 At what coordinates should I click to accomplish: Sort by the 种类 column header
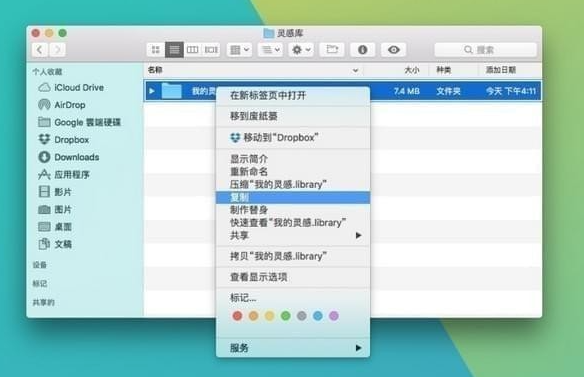point(444,70)
